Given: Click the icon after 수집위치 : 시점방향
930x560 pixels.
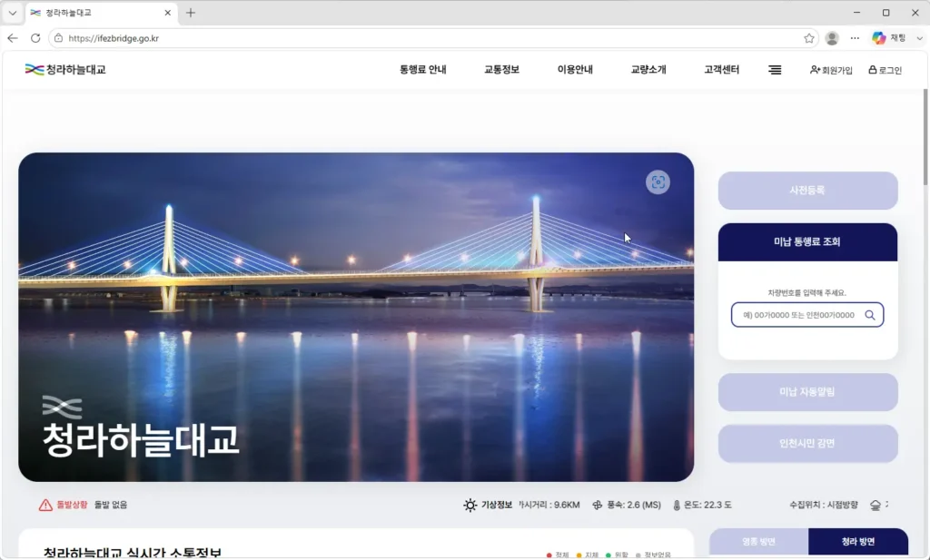Looking at the screenshot, I should click(x=876, y=505).
